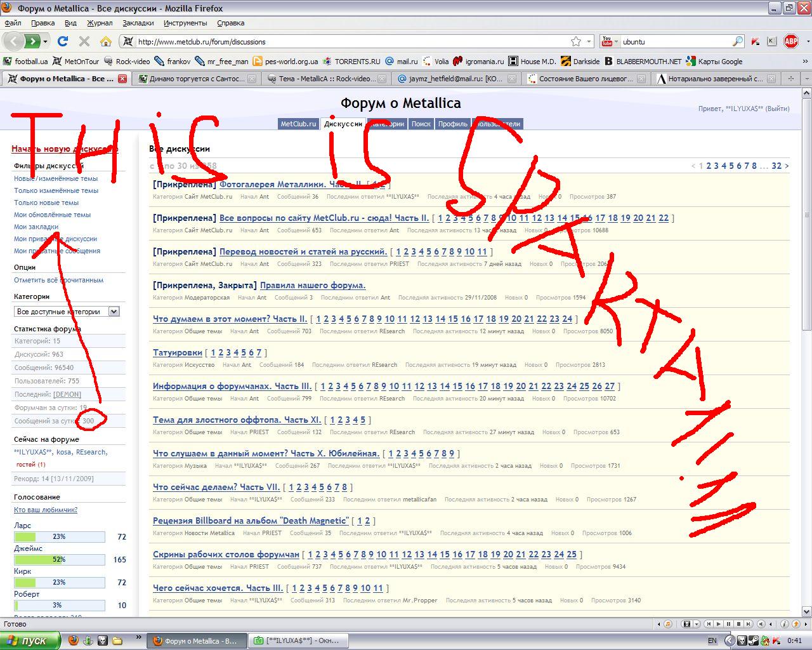Click the URL address field
Screen dimensions: 812x650
[x=349, y=42]
